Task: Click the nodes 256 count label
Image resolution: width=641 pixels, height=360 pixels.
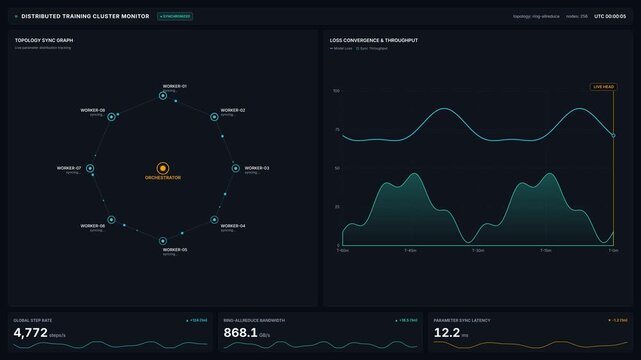Action: [577, 16]
